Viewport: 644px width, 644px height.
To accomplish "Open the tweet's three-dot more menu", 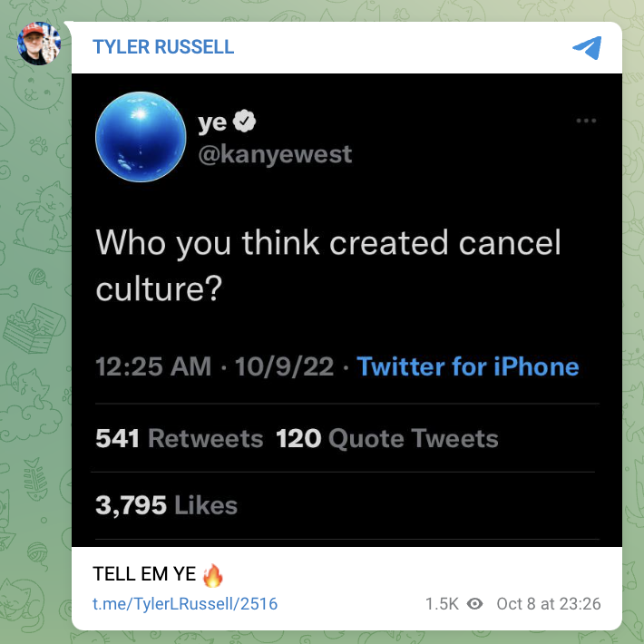I will click(586, 121).
